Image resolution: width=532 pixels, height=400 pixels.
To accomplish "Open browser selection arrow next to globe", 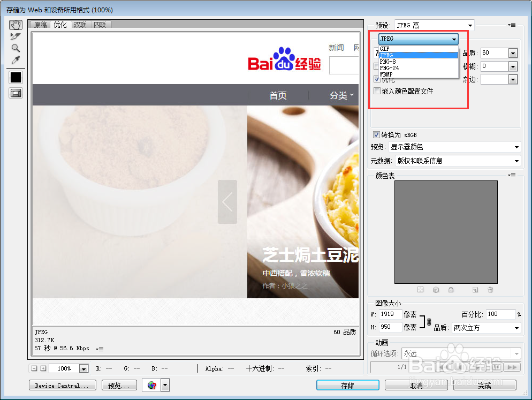I will (165, 385).
